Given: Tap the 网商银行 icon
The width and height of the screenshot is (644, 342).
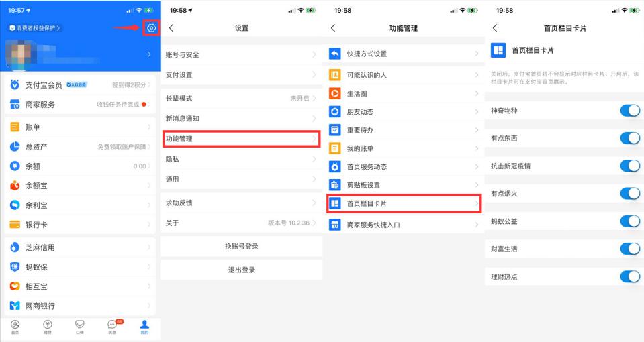Looking at the screenshot, I should pyautogui.click(x=15, y=306).
